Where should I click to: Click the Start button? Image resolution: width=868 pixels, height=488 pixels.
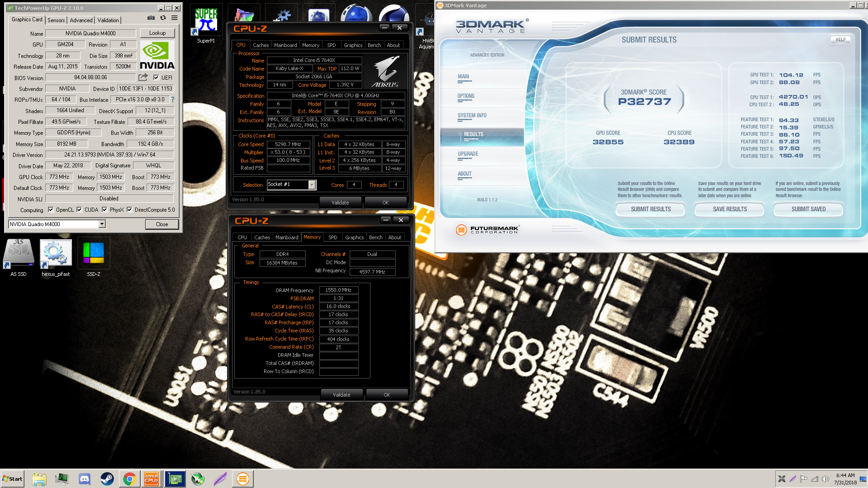[12, 479]
